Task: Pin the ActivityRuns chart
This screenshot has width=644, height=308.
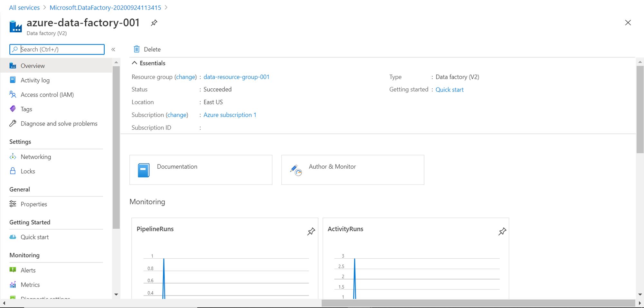Action: point(502,231)
